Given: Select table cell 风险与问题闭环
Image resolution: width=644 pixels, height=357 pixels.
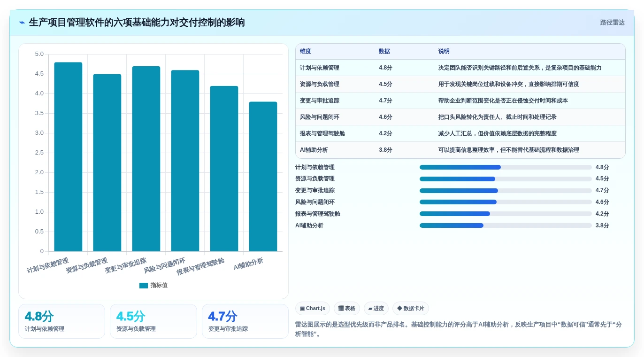Looking at the screenshot, I should (320, 117).
